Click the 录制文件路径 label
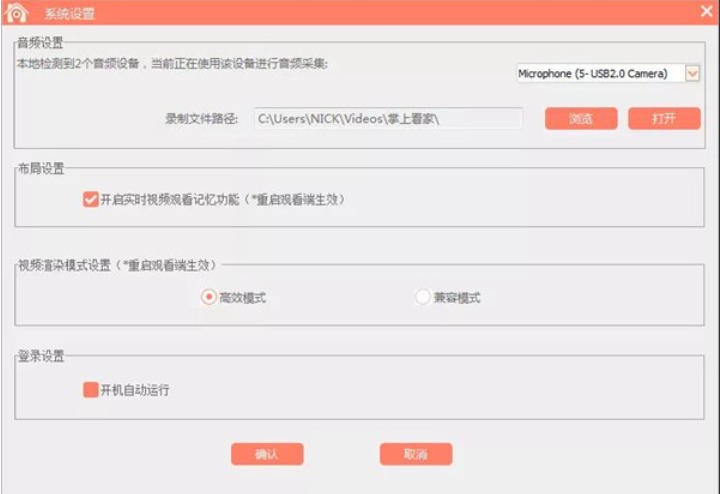The width and height of the screenshot is (720, 494). [202, 119]
